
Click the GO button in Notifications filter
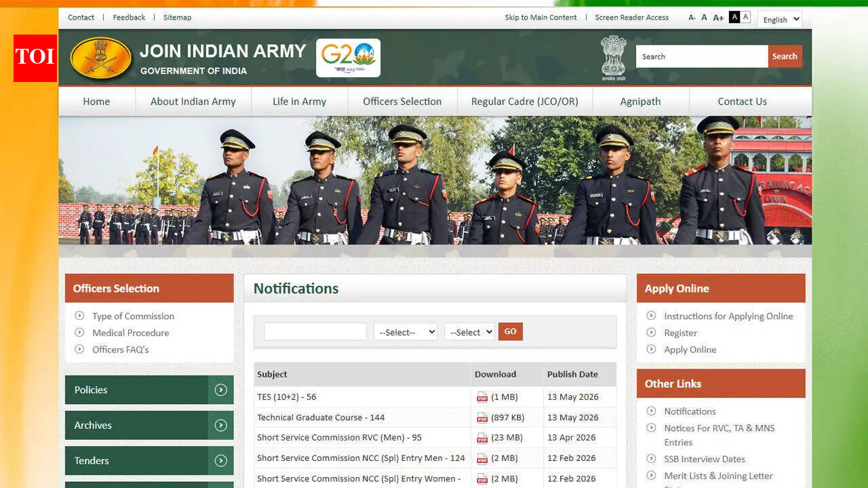(510, 331)
